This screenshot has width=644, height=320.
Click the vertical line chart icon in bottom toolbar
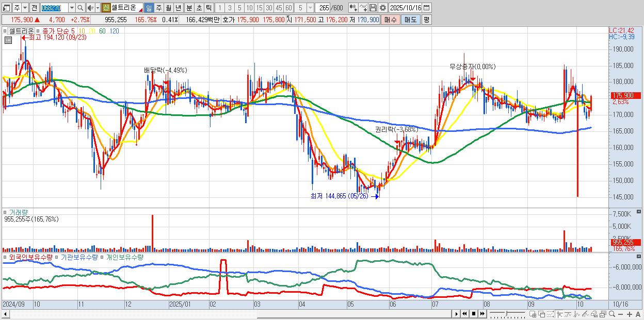[577, 314]
